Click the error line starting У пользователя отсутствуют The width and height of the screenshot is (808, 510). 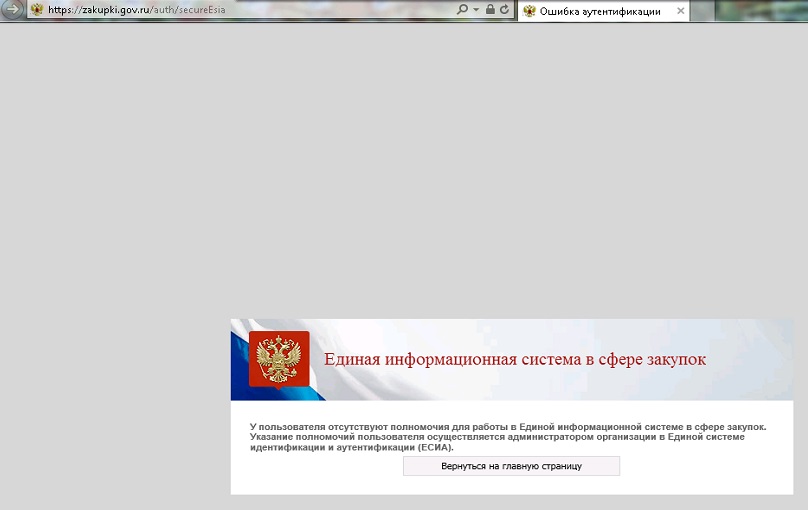click(508, 427)
